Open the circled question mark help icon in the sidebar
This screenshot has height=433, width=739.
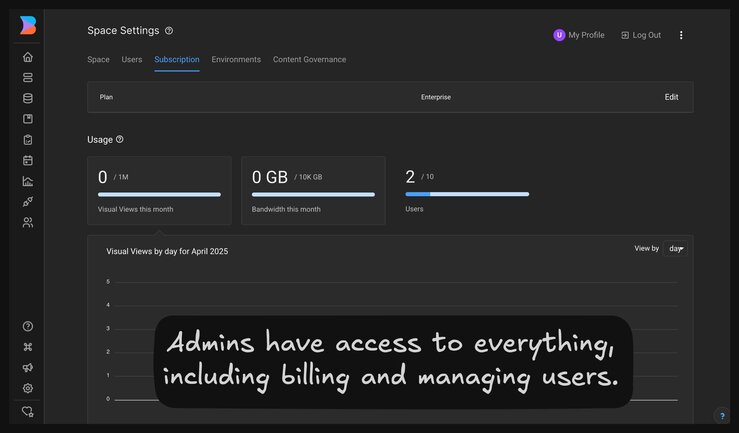coord(28,326)
